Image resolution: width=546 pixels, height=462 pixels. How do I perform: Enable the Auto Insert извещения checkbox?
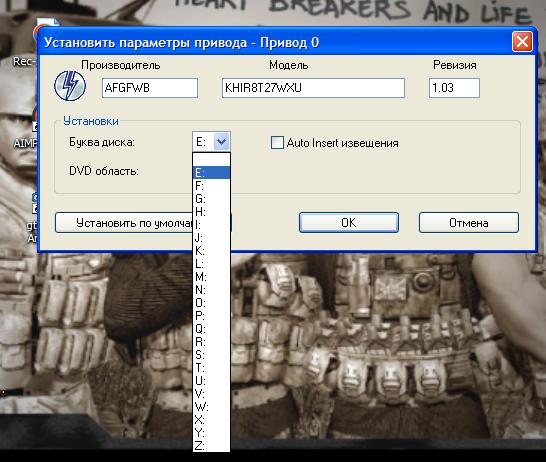coord(277,143)
